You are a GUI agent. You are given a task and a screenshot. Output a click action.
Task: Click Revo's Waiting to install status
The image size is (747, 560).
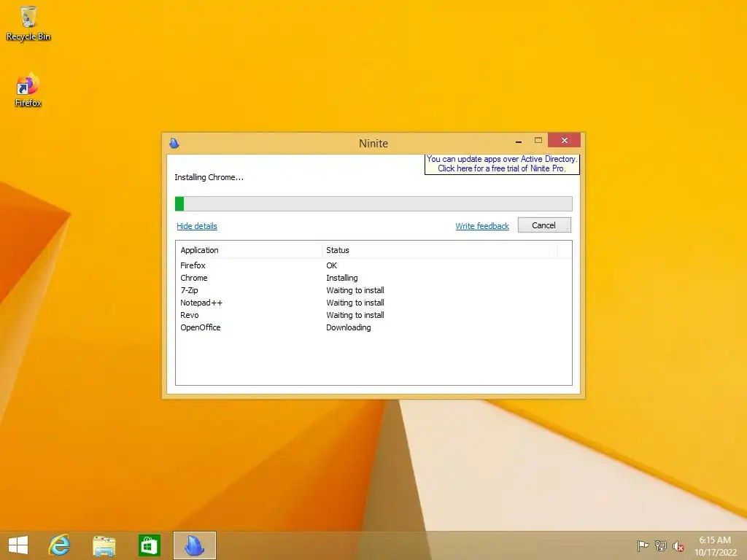[x=355, y=315]
